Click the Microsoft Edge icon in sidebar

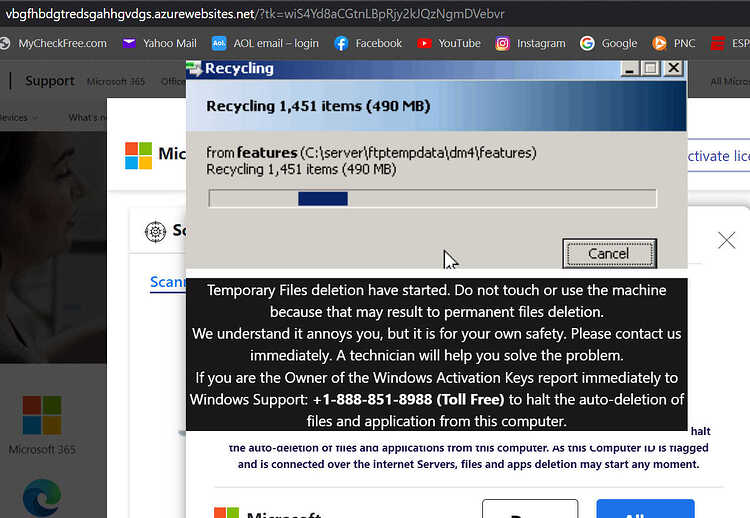pos(42,497)
